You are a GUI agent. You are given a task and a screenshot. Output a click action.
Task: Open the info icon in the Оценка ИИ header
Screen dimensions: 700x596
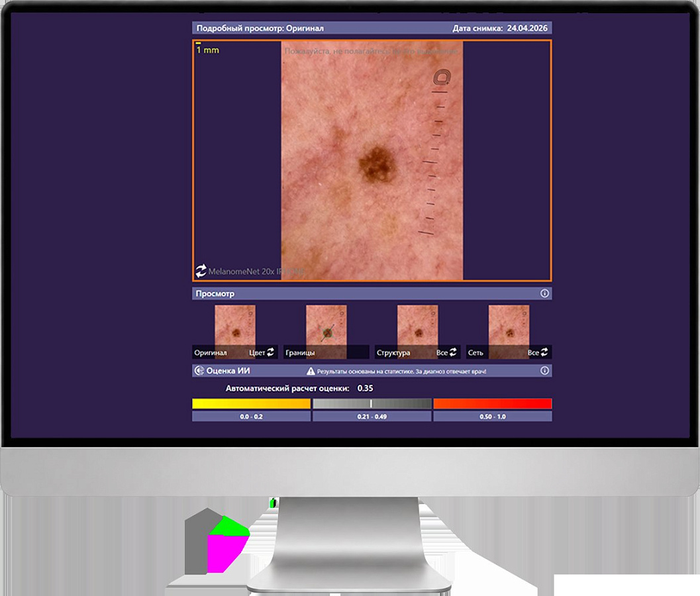point(544,371)
